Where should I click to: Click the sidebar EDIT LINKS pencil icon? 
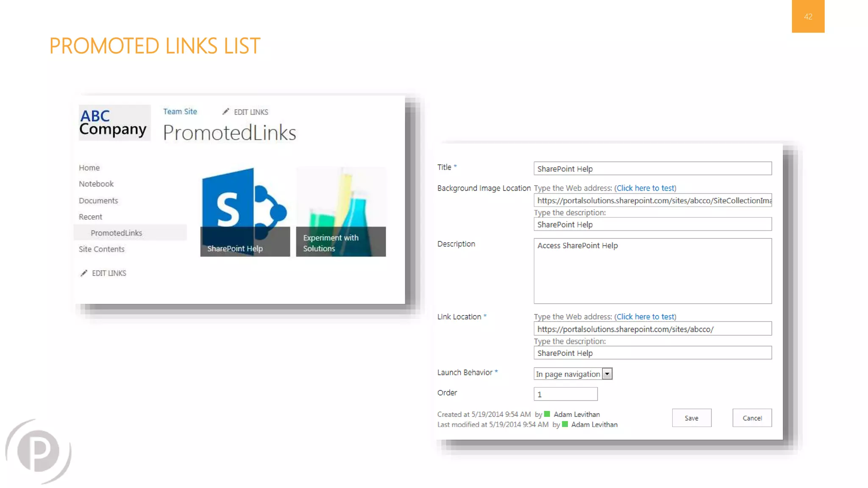[x=84, y=273]
